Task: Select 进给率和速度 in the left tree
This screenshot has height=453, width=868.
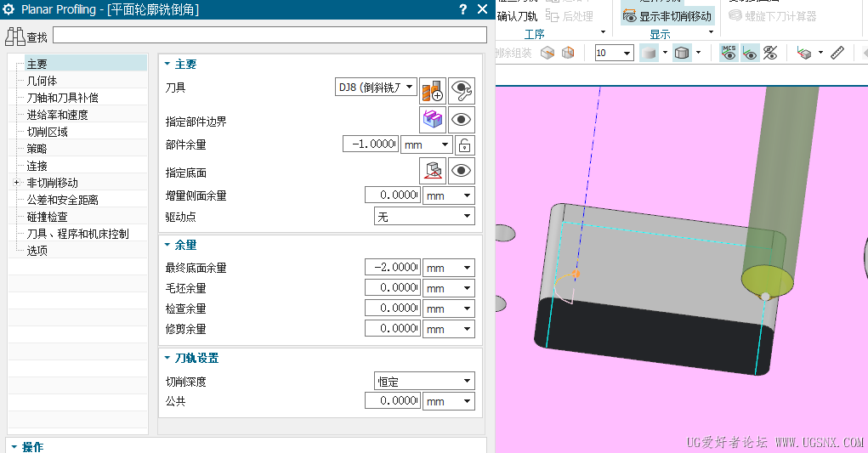Action: [x=58, y=115]
